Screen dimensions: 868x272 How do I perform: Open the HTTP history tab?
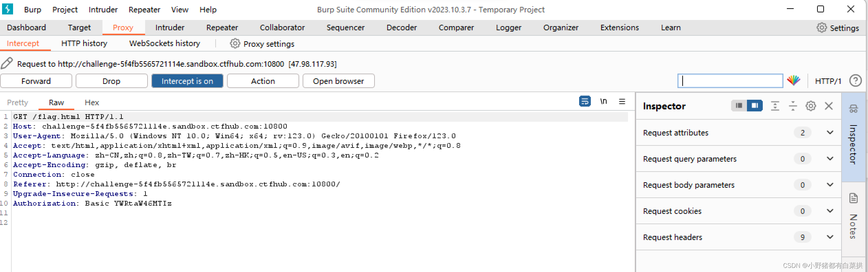84,43
